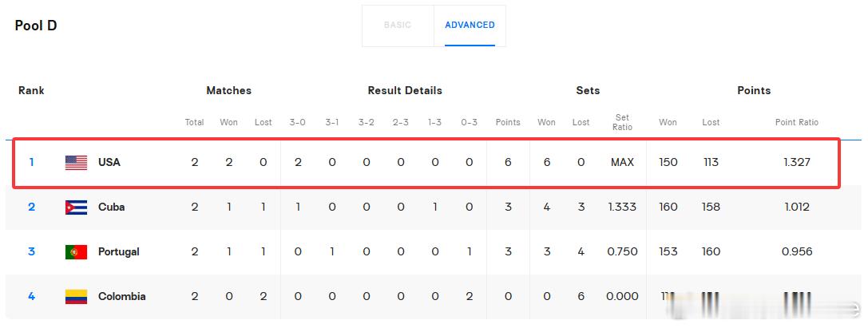Click rank number 4

coord(32,296)
